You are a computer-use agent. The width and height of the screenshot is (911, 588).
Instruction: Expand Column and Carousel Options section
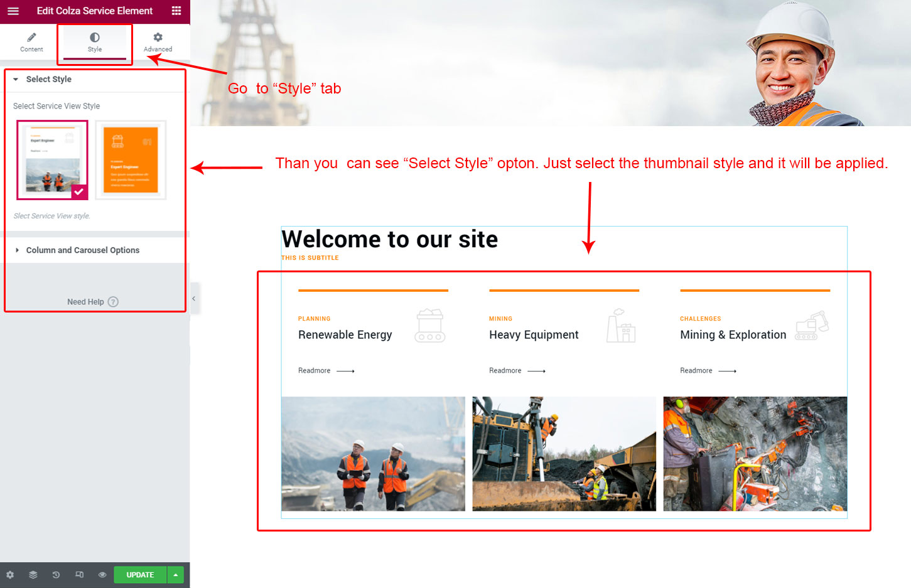pyautogui.click(x=82, y=250)
